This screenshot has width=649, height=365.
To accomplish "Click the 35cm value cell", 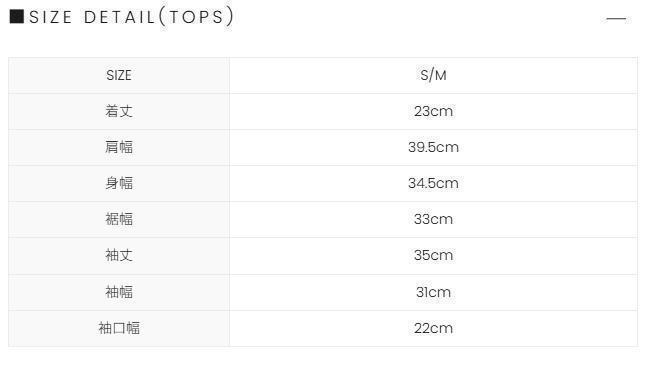I will (433, 256).
